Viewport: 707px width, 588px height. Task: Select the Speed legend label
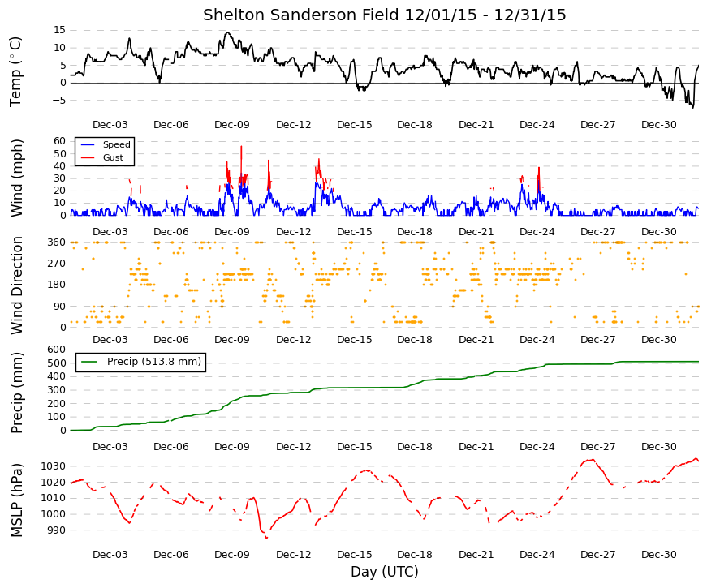tap(116, 144)
